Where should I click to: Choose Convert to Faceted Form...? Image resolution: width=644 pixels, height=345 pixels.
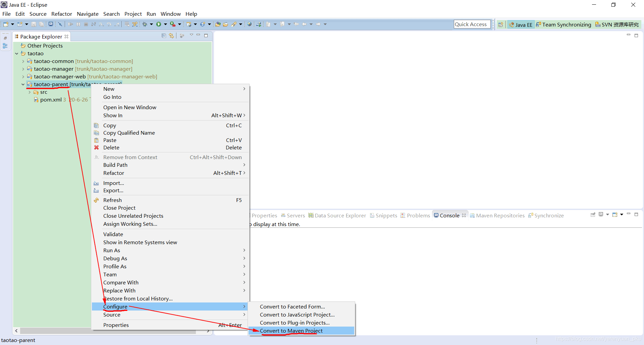[302, 306]
